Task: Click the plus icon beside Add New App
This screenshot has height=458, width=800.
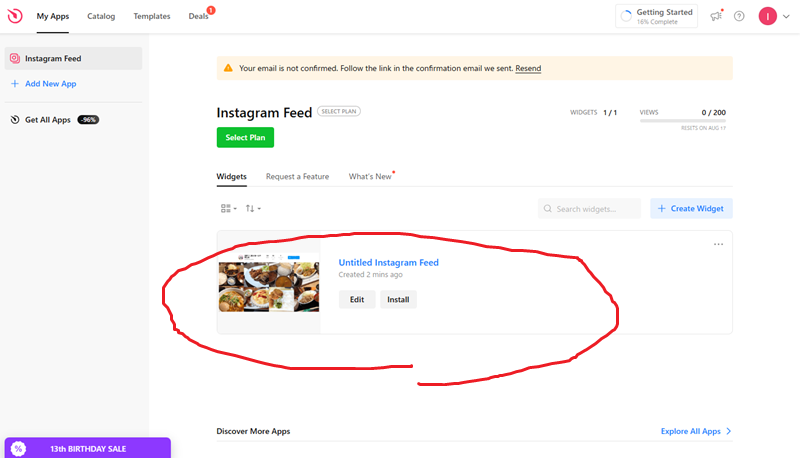Action: (x=15, y=84)
